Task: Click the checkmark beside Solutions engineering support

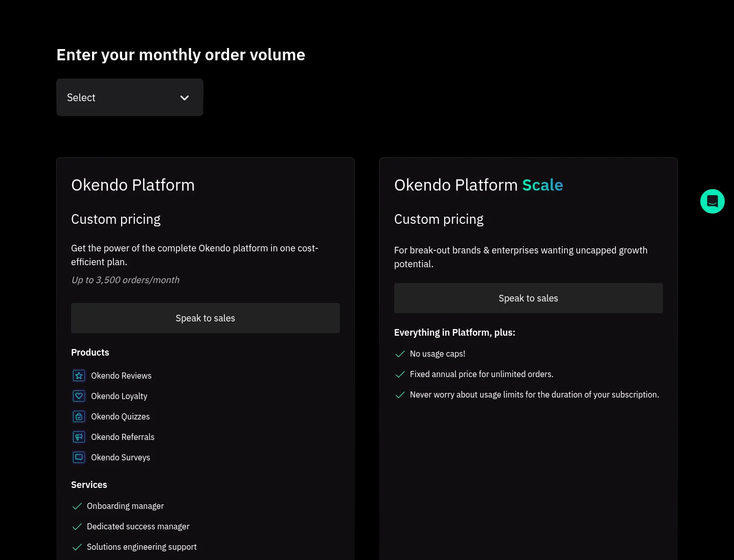Action: (x=77, y=547)
